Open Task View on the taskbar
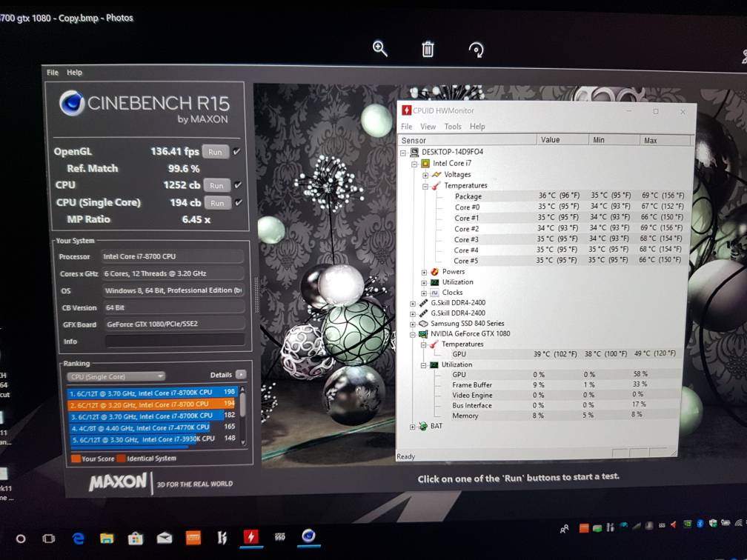747x560 pixels. [x=48, y=539]
